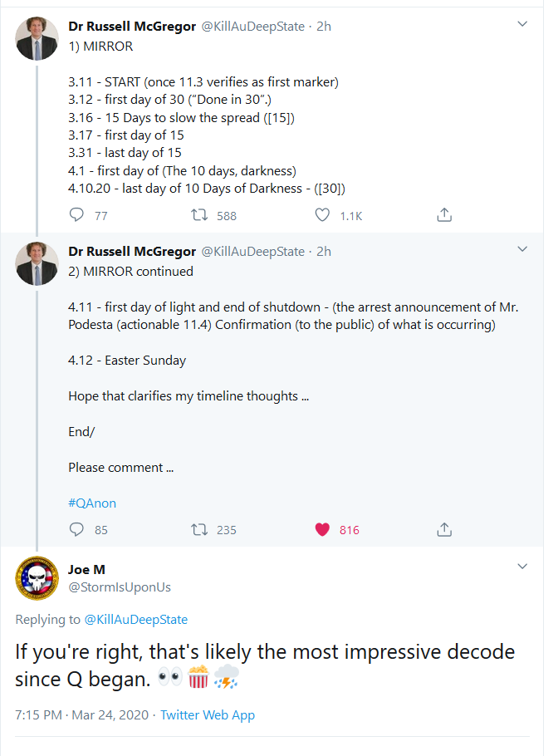Unlike the tweet with 816 likes
The image size is (558, 756).
pos(323,529)
